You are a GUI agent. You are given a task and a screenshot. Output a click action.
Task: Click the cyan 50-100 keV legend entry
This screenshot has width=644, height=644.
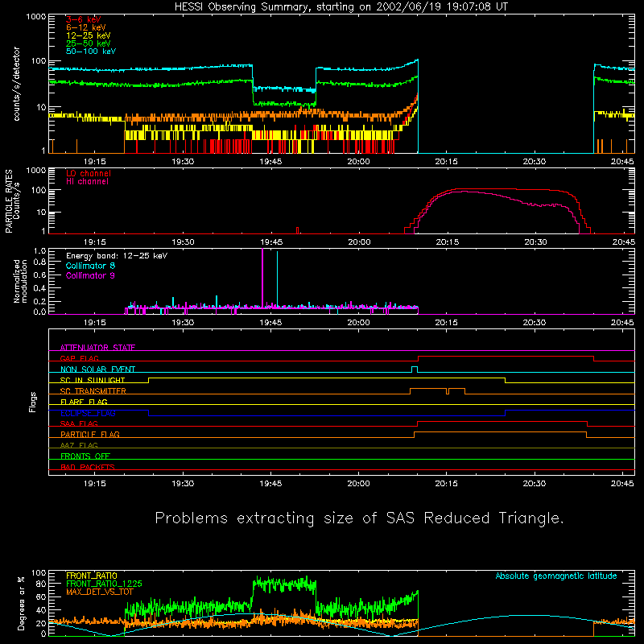pos(91,52)
